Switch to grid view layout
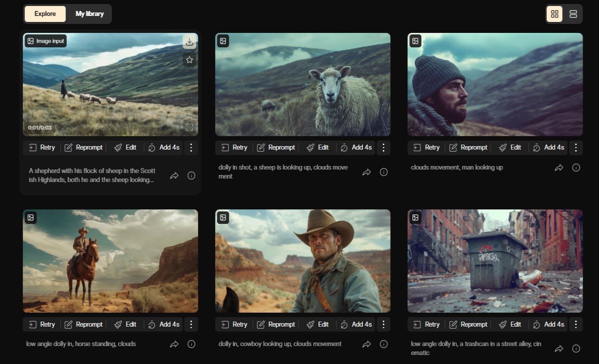Image resolution: width=599 pixels, height=364 pixels. pos(555,14)
